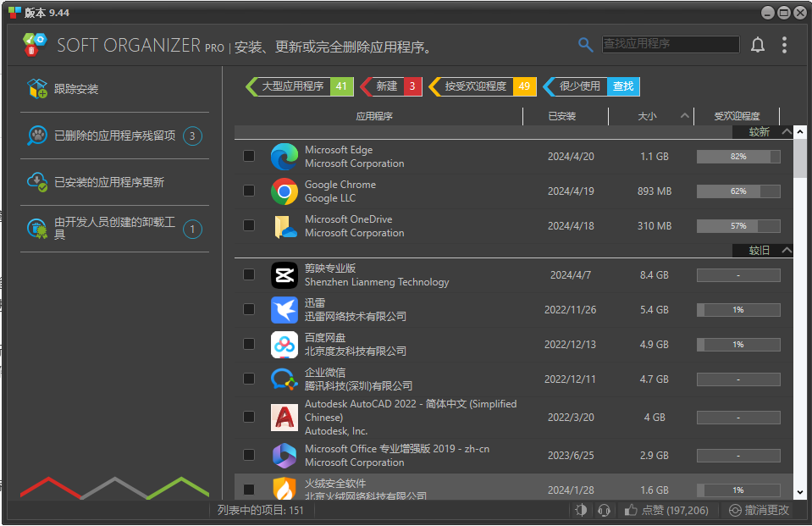Image resolution: width=812 pixels, height=526 pixels.
Task: Click the Google Chrome app icon
Action: click(284, 191)
